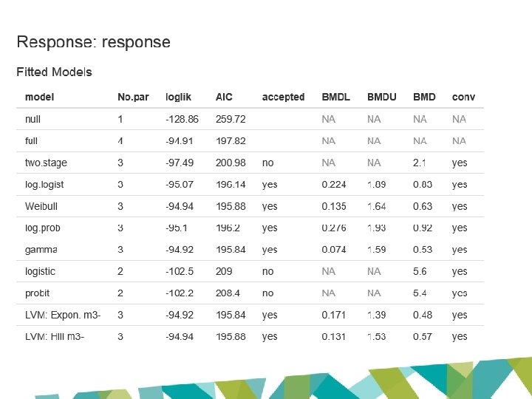Viewport: 532px width, 399px height.
Task: Click the 'logistic' model name
Action: tap(40, 271)
